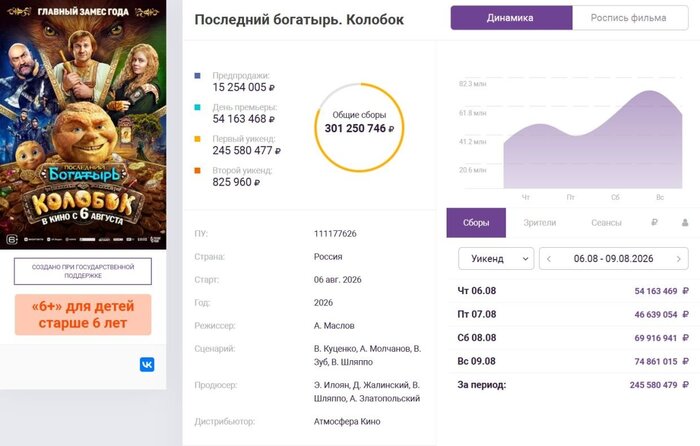Toggle to Роспись фильма view
The image size is (700, 446).
pos(630,18)
